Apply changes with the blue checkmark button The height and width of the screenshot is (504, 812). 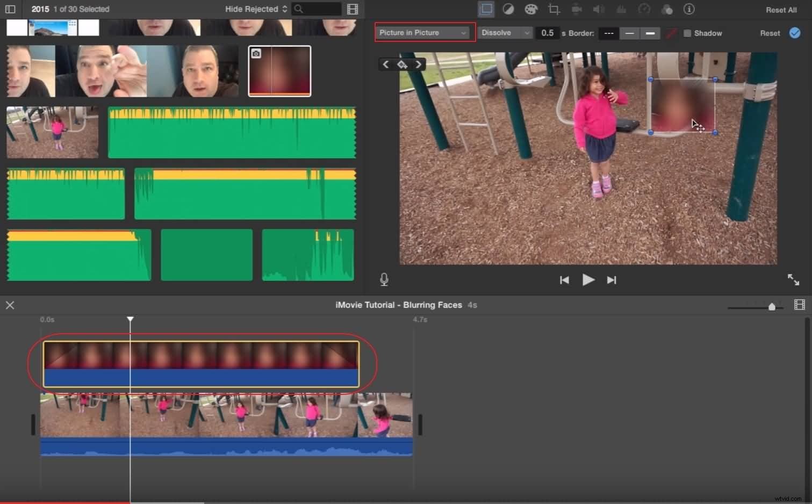[x=795, y=33]
